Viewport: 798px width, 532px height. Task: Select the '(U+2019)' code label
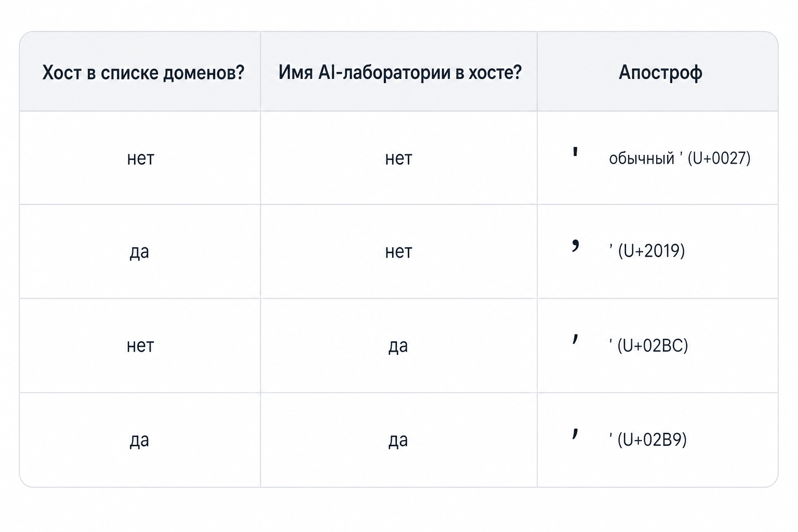tap(651, 251)
